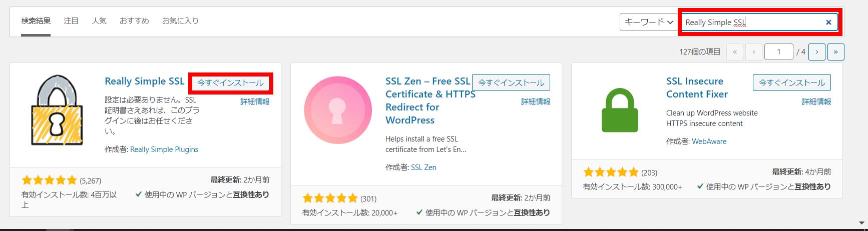Click the plugin search input field
The width and height of the screenshot is (868, 231).
(751, 22)
